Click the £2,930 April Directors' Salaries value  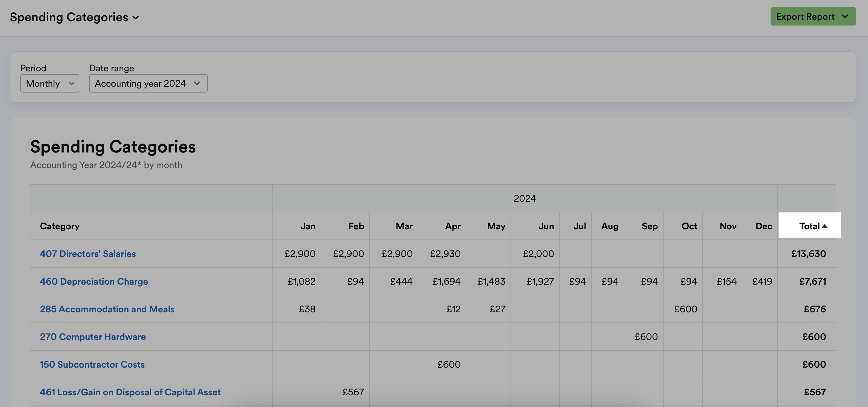point(445,254)
